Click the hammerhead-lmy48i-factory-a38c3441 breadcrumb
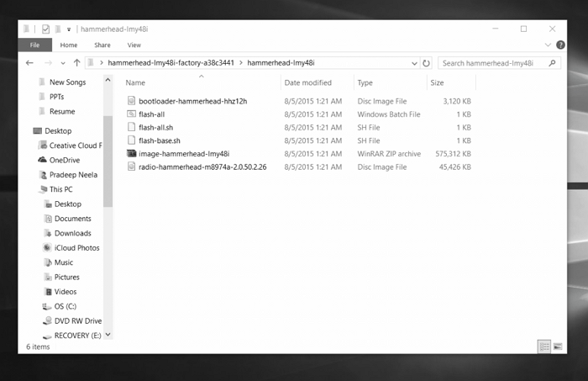Image resolution: width=588 pixels, height=381 pixels. 172,63
